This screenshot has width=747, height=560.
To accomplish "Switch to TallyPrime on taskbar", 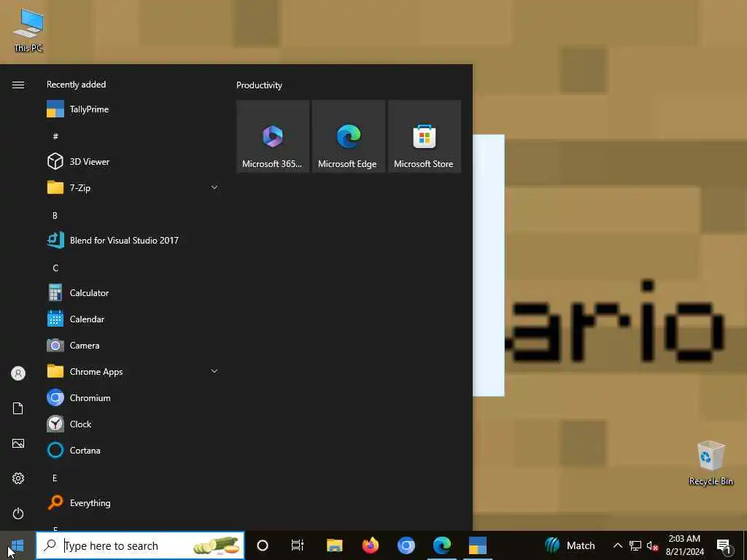I will (477, 545).
